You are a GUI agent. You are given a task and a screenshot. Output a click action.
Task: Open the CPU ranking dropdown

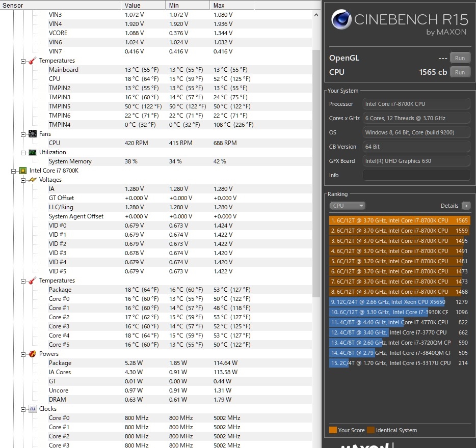point(347,206)
